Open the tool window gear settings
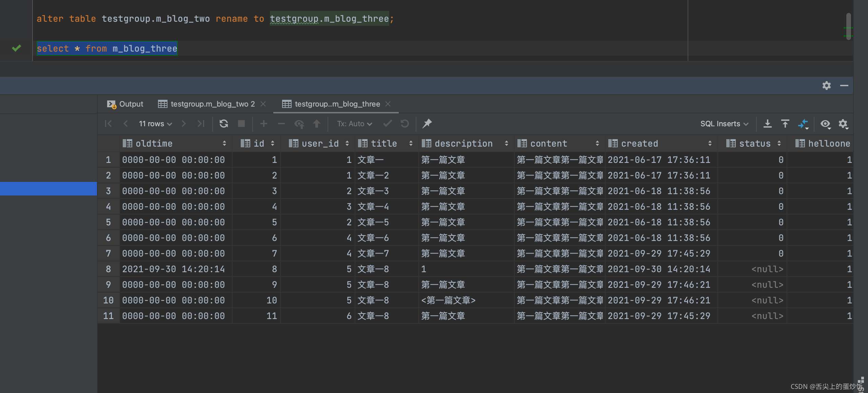 coord(826,86)
